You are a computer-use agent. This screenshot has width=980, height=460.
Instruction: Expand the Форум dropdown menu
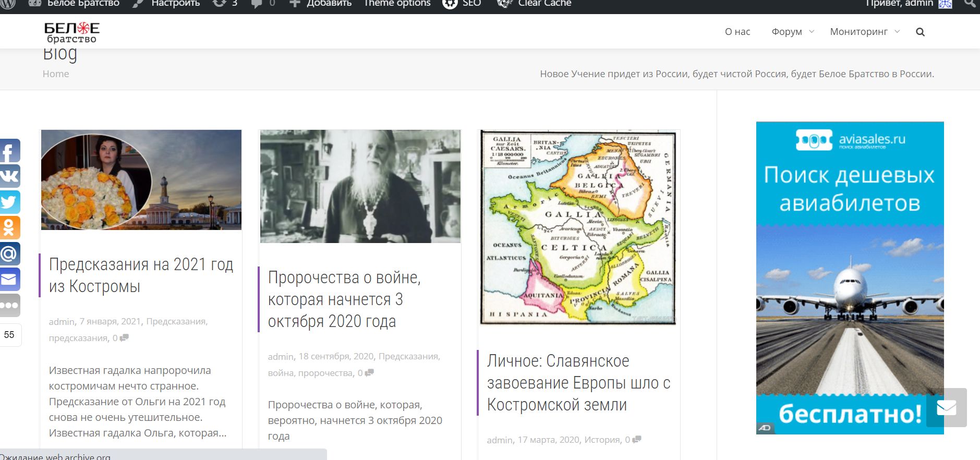[x=792, y=32]
